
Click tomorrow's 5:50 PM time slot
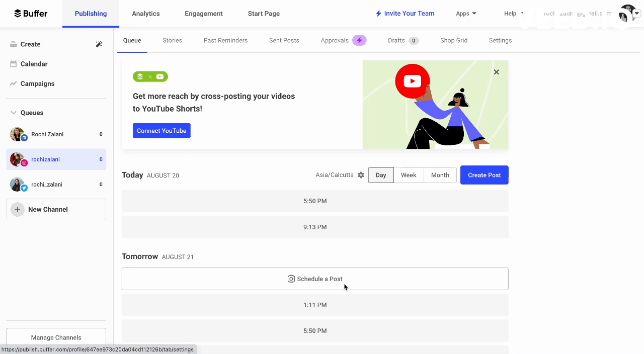[315, 331]
